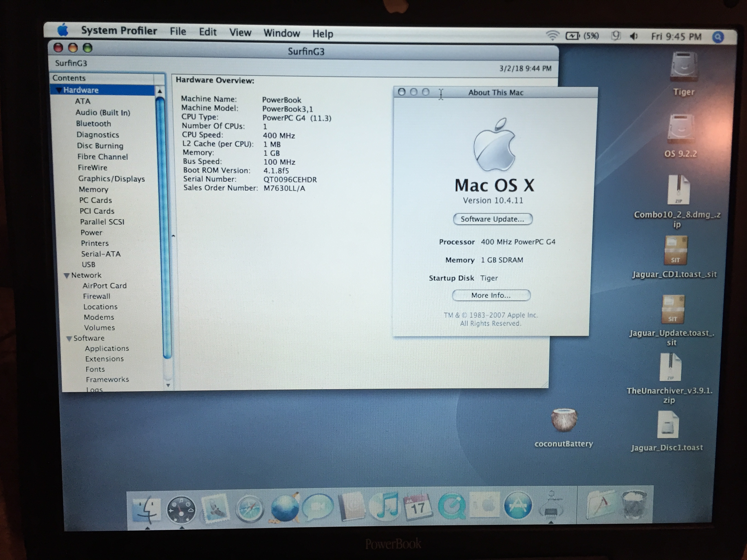Image resolution: width=747 pixels, height=560 pixels.
Task: Select USB in hardware list
Action: pyautogui.click(x=89, y=265)
